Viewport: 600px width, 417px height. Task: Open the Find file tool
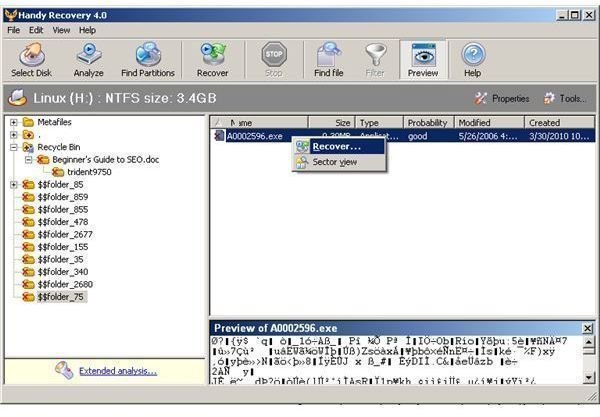[328, 60]
